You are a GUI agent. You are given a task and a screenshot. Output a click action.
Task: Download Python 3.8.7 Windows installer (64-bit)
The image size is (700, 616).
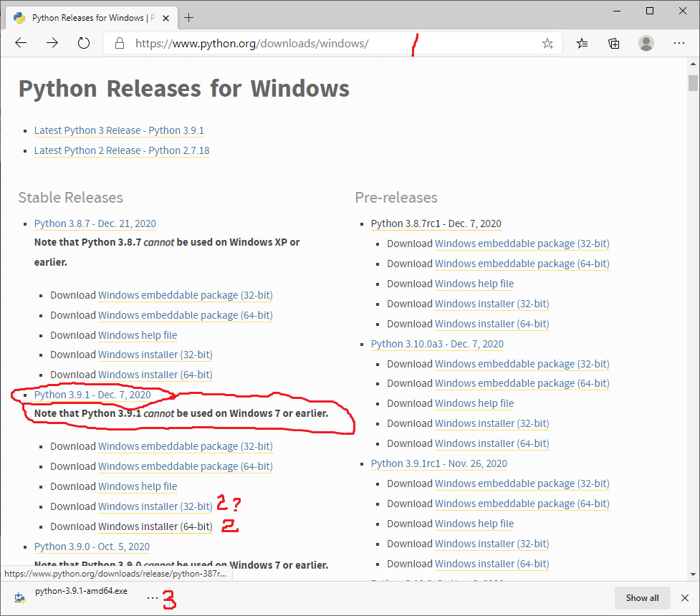(155, 375)
